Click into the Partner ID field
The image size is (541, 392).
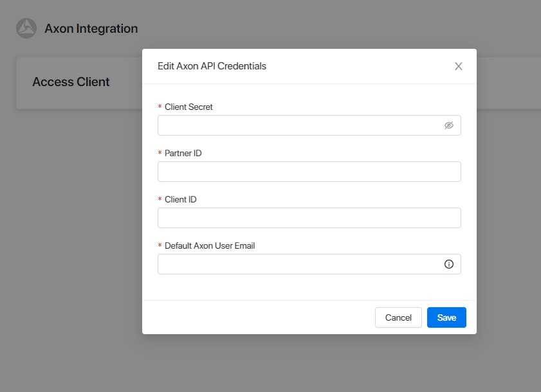click(x=309, y=172)
